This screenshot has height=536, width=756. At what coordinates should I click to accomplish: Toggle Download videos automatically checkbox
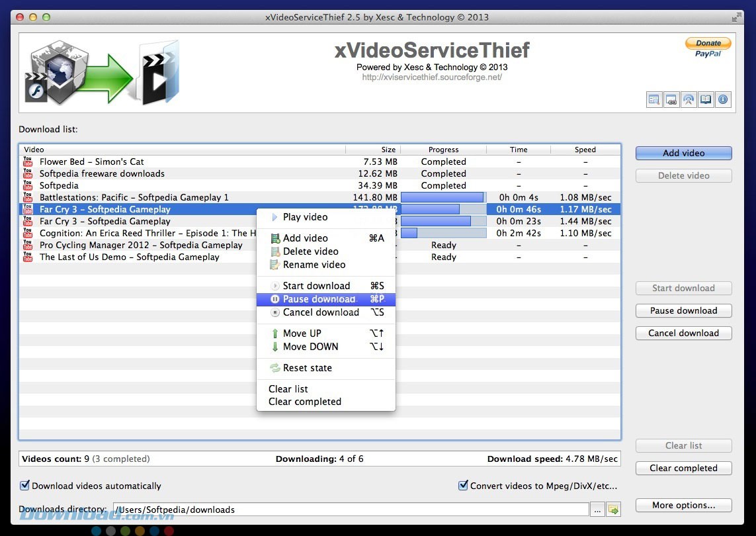(25, 486)
